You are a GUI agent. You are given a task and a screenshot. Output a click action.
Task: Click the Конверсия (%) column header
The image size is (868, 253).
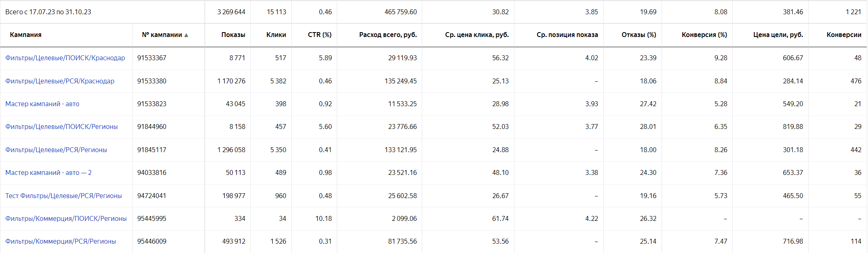[704, 35]
